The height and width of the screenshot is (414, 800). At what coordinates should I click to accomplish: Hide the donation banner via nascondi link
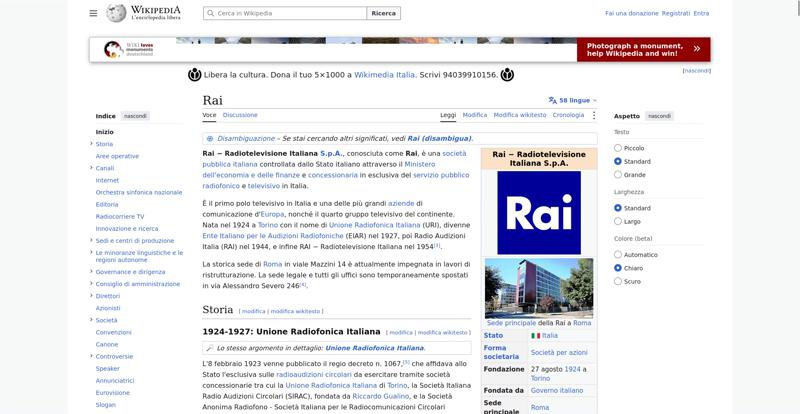pos(696,71)
